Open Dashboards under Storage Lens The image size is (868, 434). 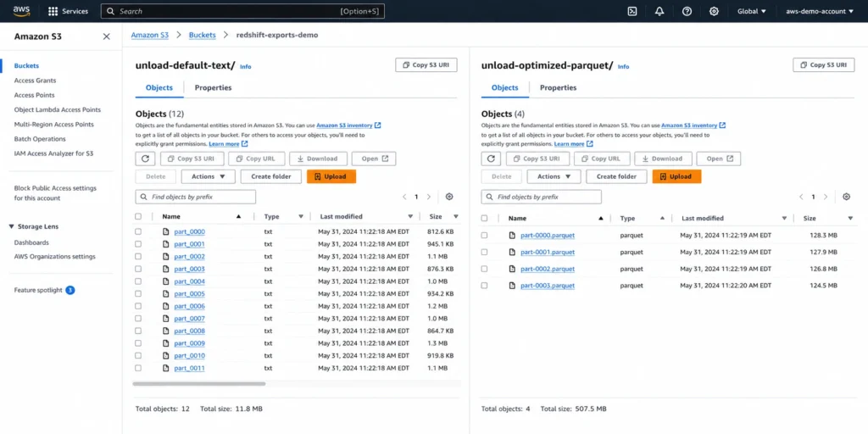[x=31, y=242]
